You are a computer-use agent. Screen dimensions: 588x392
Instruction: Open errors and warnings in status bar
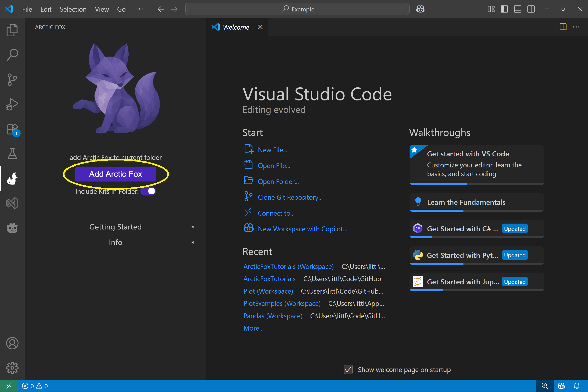(35, 386)
